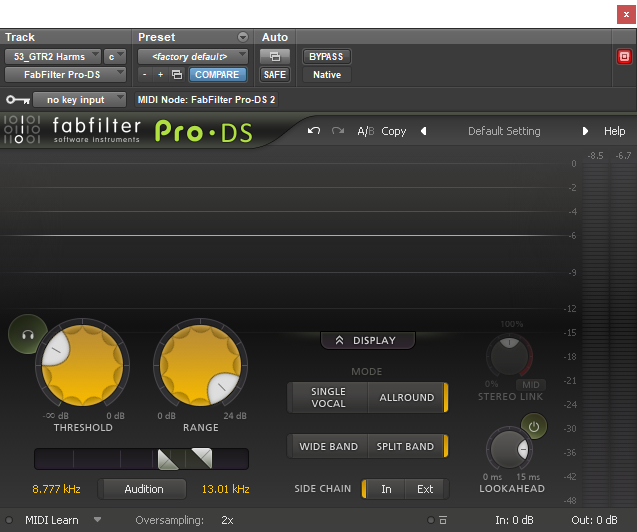Toggle A/B state switch
This screenshot has width=637, height=532.
(366, 131)
